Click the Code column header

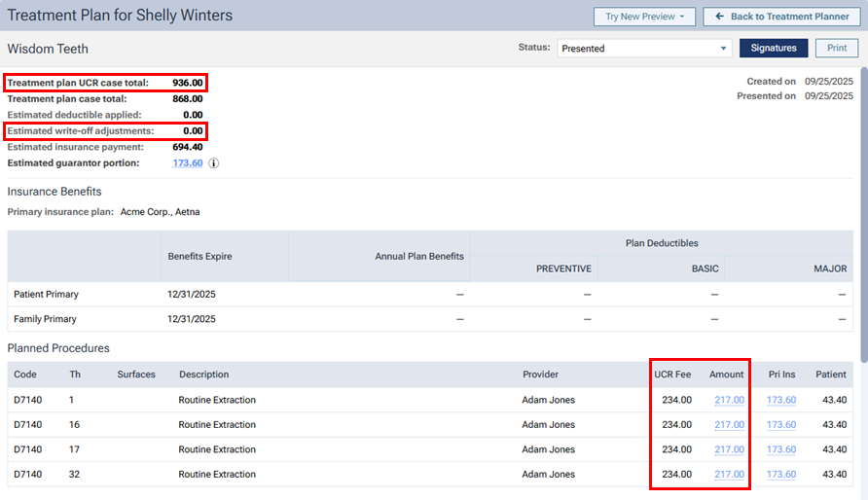pyautogui.click(x=25, y=375)
